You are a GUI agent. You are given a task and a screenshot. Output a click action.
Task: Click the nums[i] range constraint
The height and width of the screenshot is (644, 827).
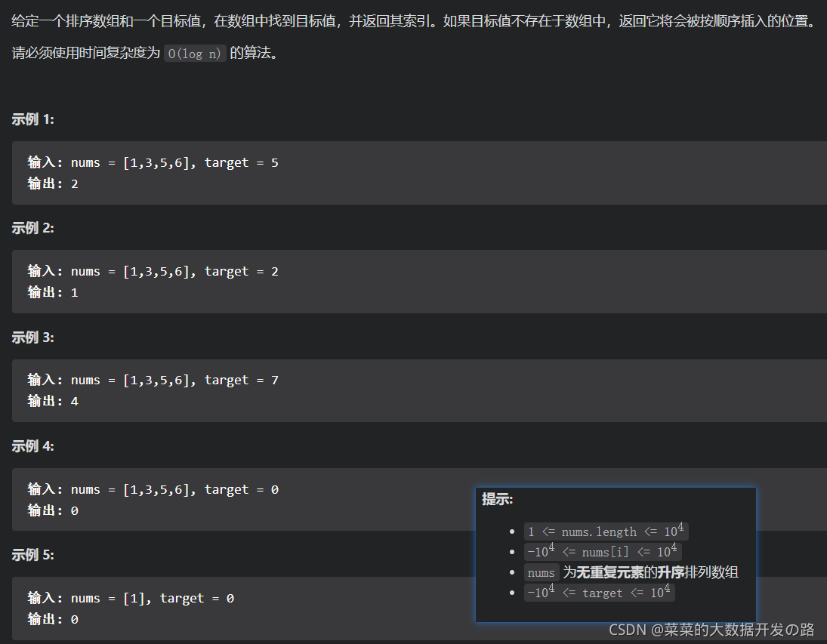point(603,552)
